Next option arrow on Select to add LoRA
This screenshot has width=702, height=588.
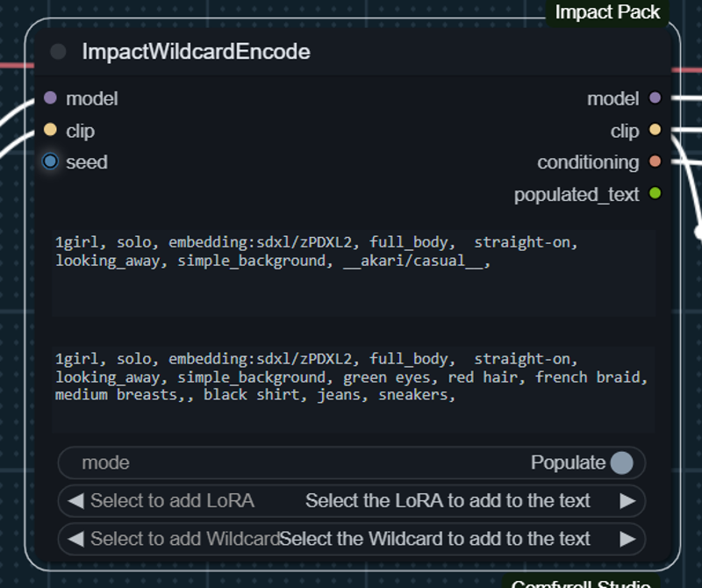[x=627, y=500]
